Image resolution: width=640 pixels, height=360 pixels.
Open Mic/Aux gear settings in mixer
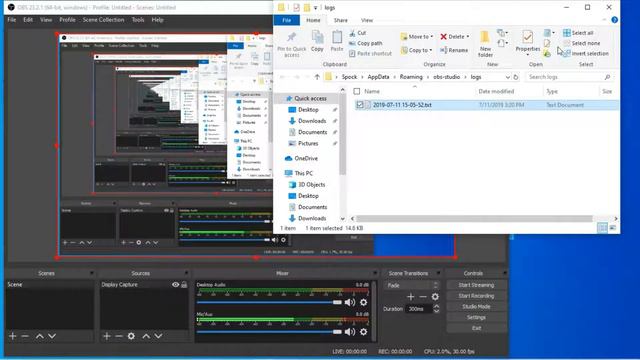click(x=363, y=332)
